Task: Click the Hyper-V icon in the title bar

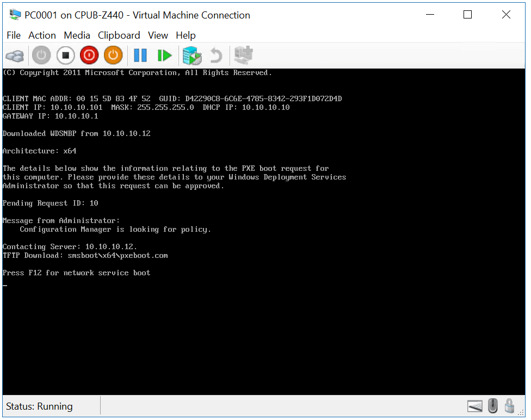Action: tap(15, 15)
